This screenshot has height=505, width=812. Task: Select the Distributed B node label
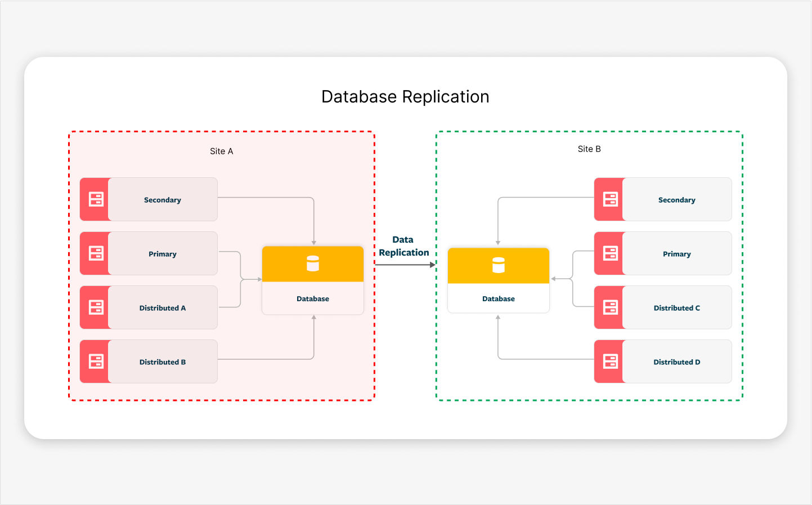point(163,362)
